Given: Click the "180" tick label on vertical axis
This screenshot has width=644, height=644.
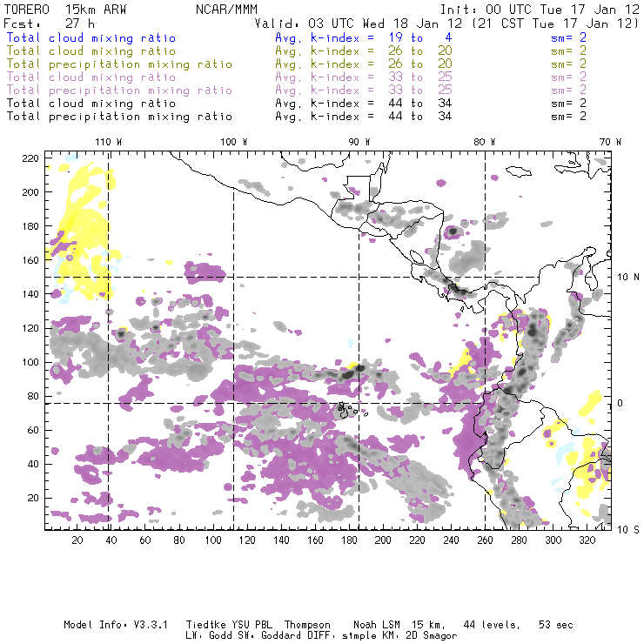Looking at the screenshot, I should (30, 226).
